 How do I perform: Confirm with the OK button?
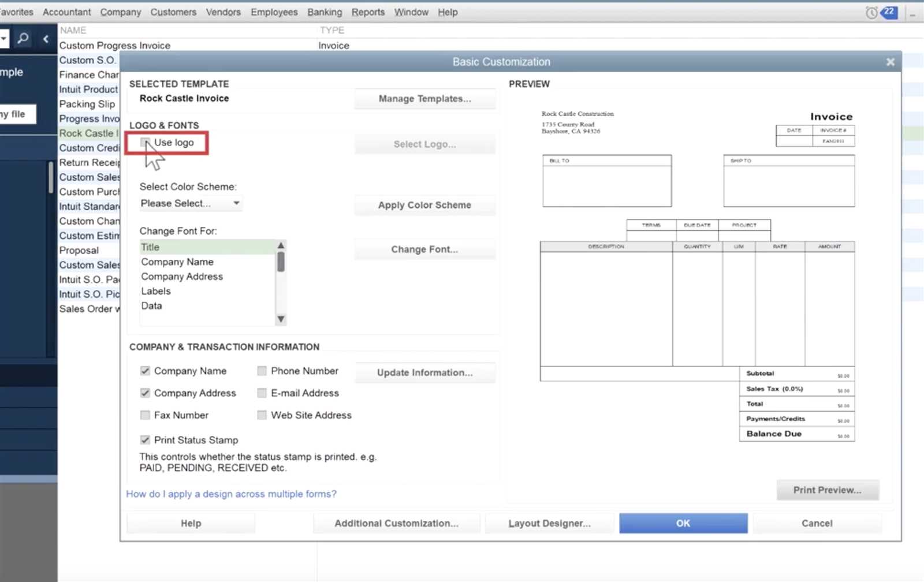coord(683,523)
